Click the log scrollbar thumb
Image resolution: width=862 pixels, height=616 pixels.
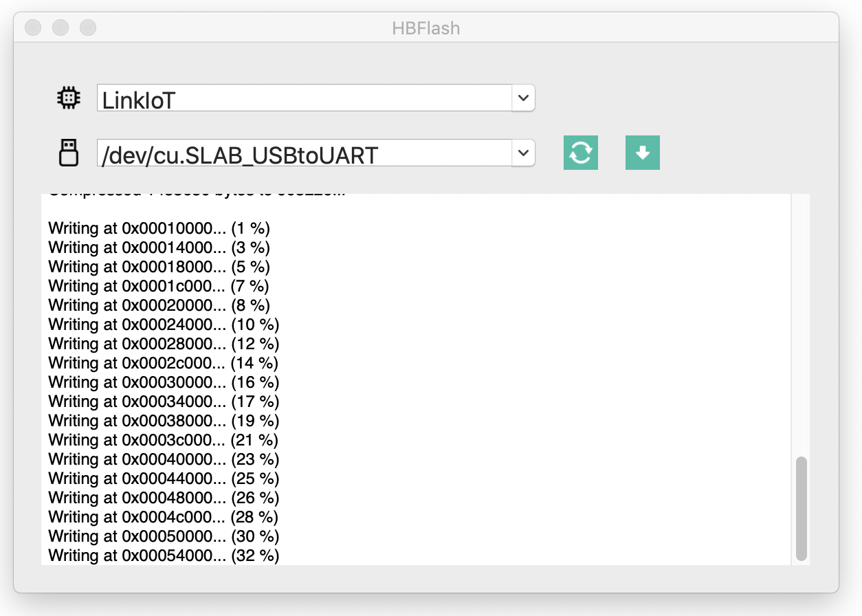801,509
